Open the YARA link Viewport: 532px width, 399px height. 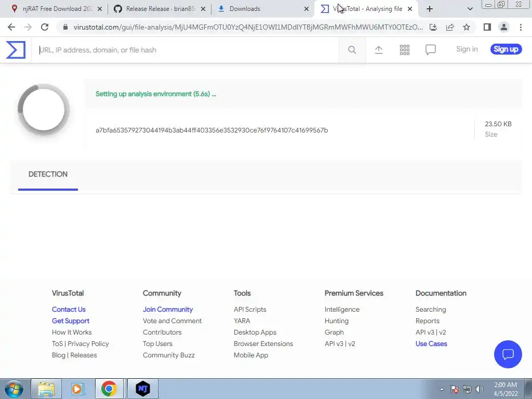coord(242,321)
